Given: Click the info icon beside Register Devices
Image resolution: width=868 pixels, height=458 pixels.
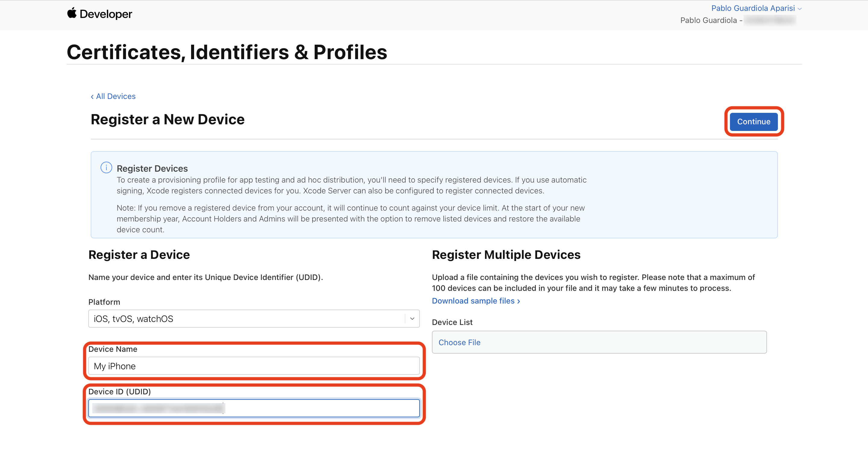Looking at the screenshot, I should click(106, 168).
